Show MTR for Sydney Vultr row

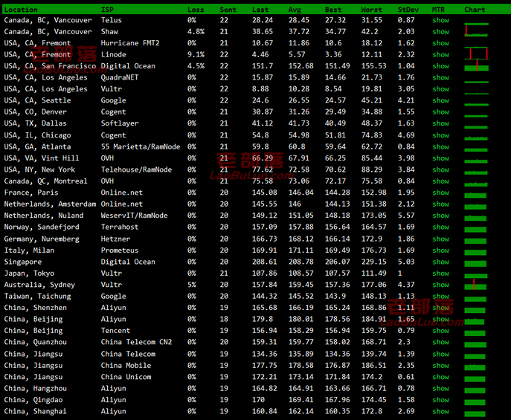pos(440,285)
